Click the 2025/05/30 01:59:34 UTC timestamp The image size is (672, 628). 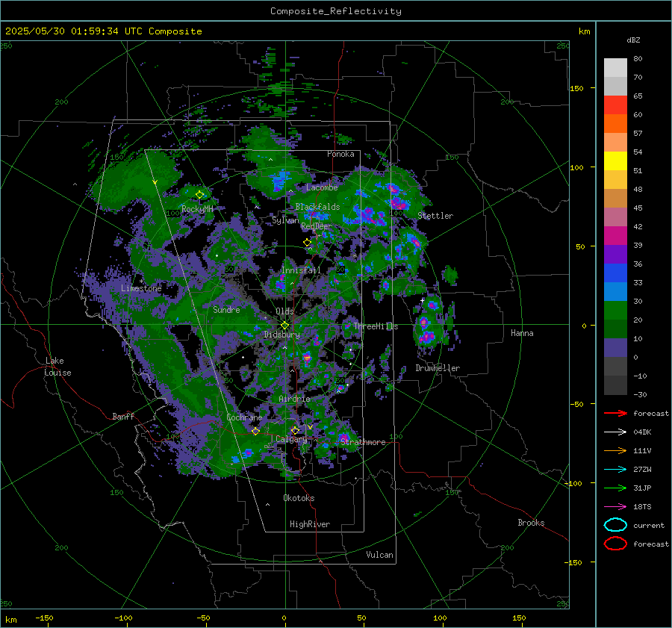(103, 31)
